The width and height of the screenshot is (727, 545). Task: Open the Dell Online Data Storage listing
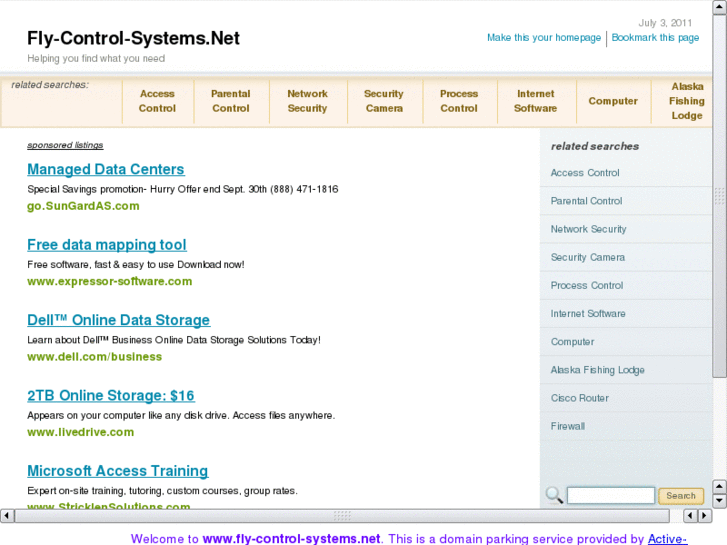pos(118,320)
